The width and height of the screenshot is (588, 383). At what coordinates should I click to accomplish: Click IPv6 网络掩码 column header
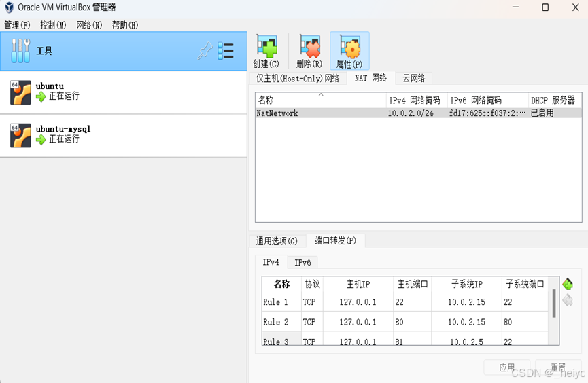488,100
